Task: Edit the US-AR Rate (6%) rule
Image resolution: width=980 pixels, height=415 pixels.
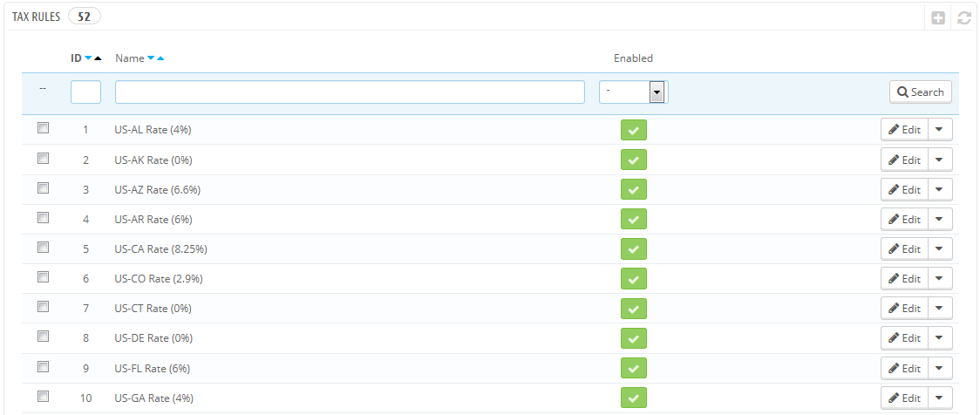Action: [904, 219]
